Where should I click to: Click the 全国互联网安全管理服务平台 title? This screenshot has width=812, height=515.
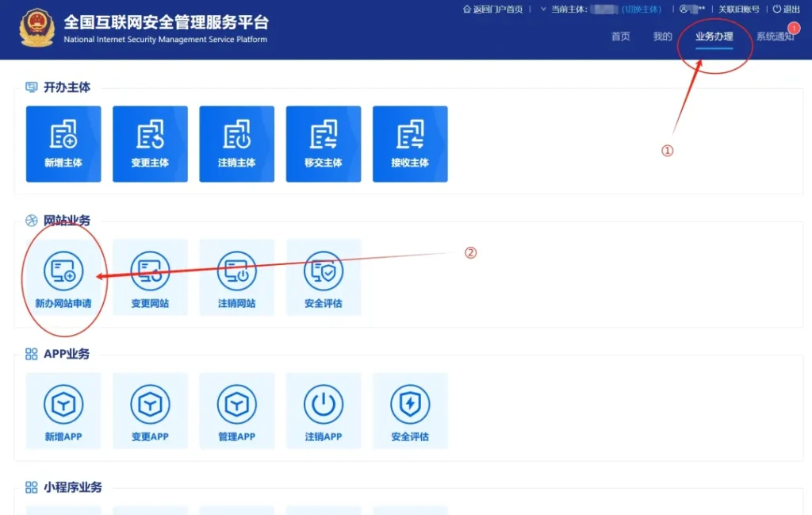pos(167,22)
